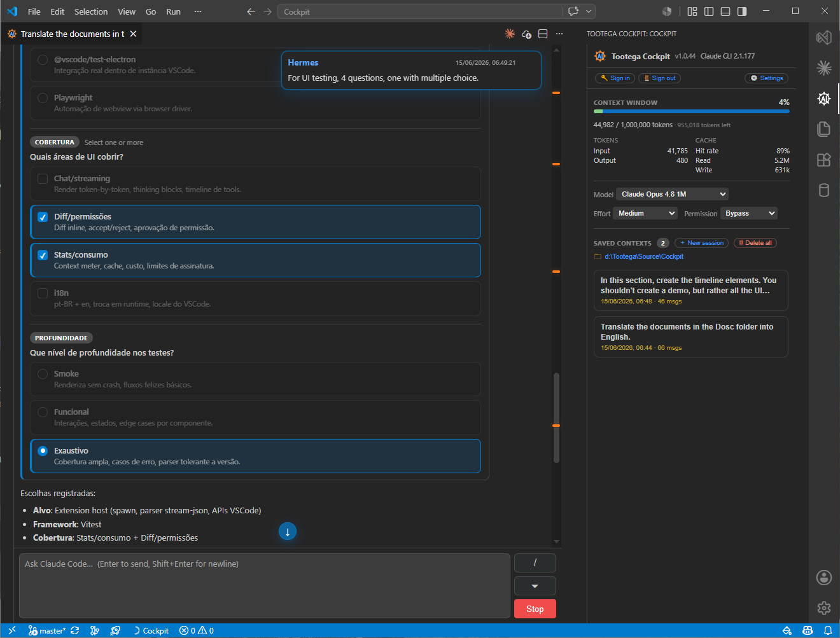Open the File menu

[34, 11]
